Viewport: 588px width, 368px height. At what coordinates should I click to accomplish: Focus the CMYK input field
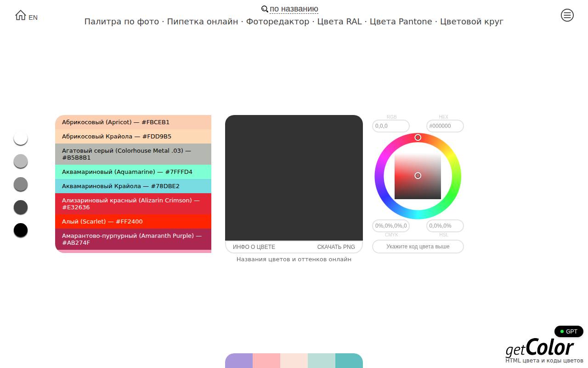click(391, 226)
